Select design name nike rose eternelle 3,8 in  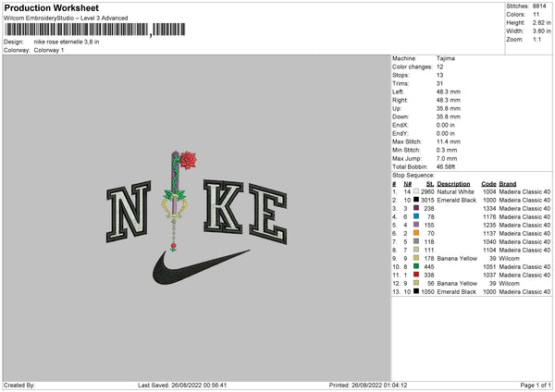click(67, 42)
